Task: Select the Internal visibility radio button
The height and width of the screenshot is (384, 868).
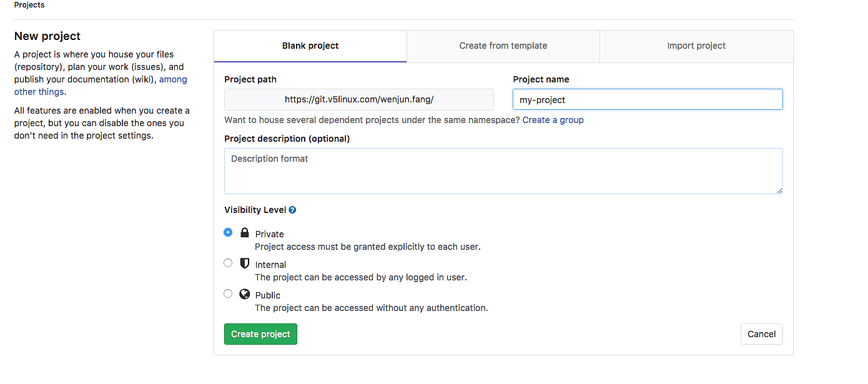Action: (228, 263)
